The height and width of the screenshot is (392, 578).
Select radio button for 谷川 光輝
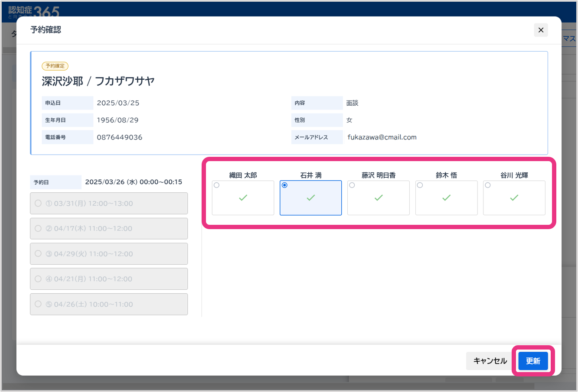(x=488, y=185)
